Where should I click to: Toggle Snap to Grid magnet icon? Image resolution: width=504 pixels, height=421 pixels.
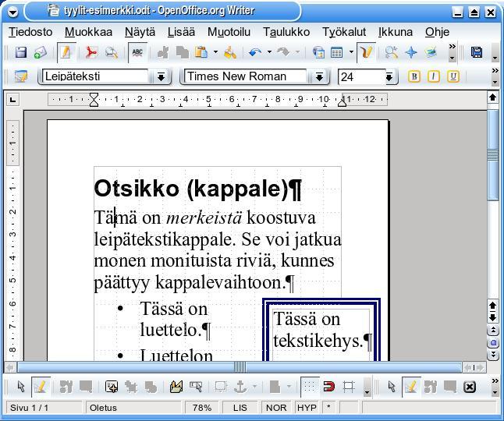click(x=328, y=387)
